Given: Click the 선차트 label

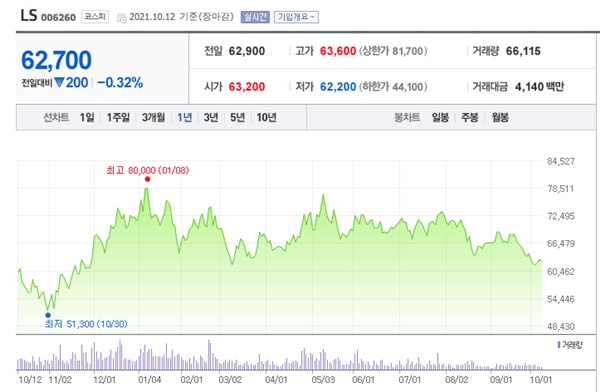Looking at the screenshot, I should [56, 117].
